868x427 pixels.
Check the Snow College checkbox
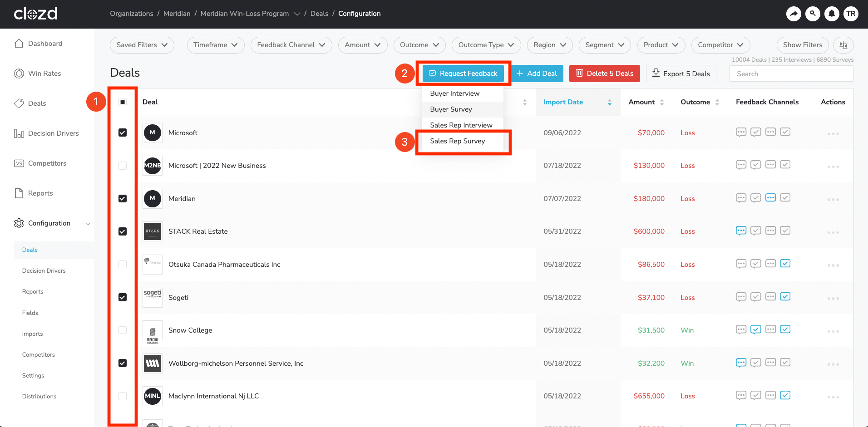point(123,330)
